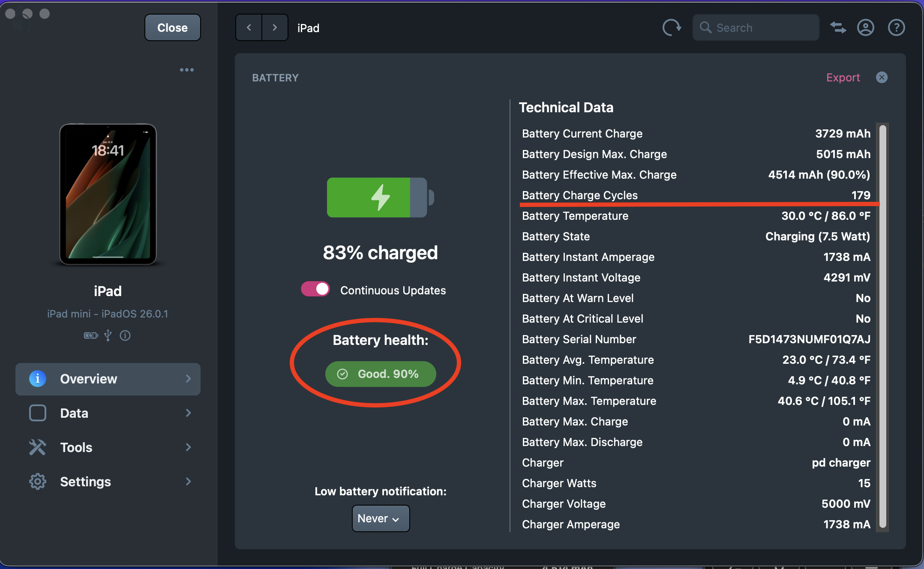Click the Close button
This screenshot has width=924, height=569.
click(x=172, y=28)
